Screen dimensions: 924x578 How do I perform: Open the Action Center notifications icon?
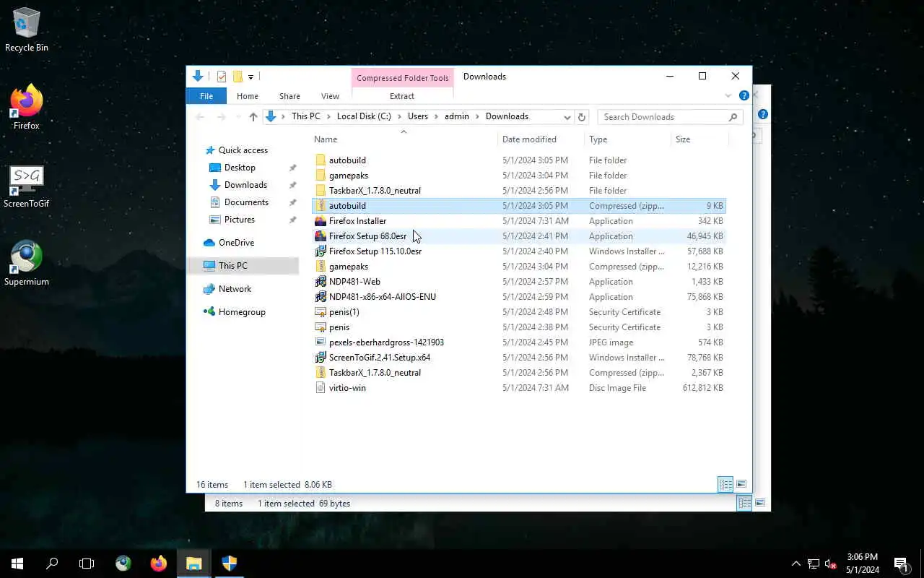click(x=902, y=564)
